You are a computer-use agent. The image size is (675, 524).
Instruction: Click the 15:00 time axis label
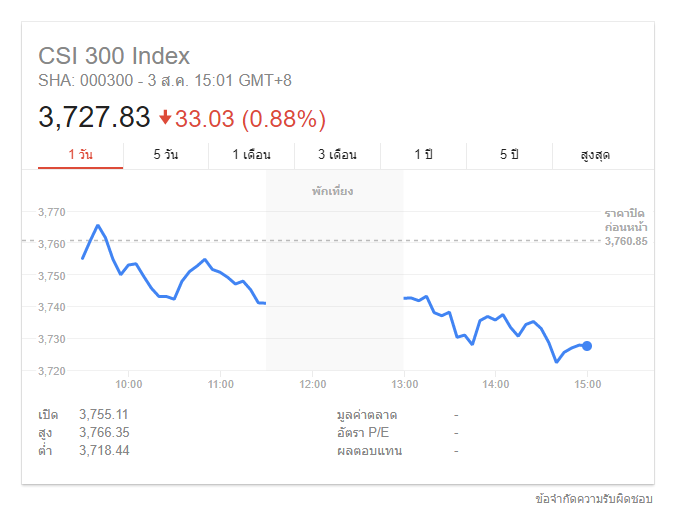click(x=587, y=384)
